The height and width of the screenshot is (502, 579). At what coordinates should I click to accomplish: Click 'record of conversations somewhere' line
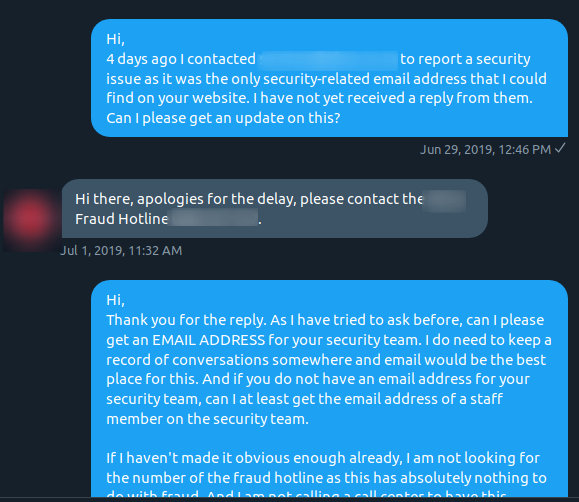326,360
